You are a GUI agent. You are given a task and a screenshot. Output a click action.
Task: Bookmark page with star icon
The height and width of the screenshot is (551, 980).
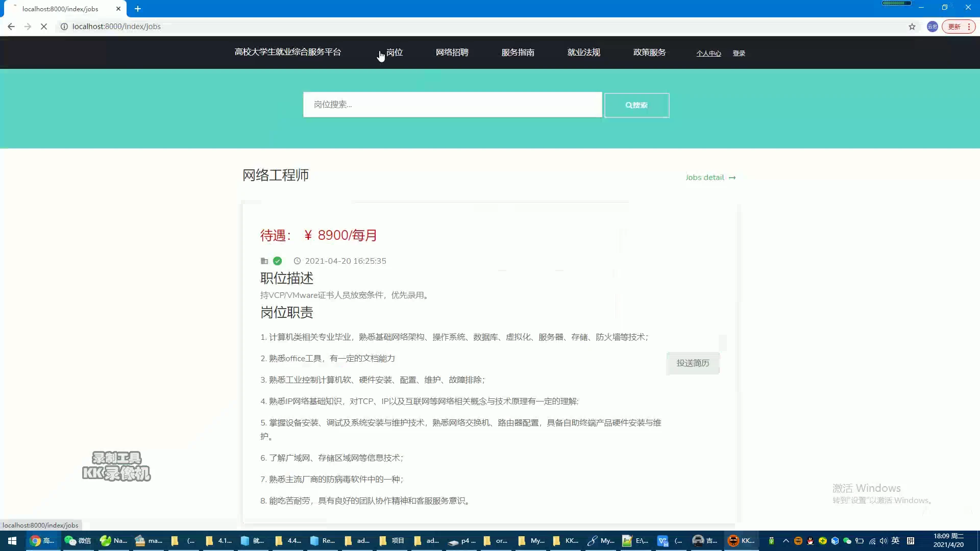pos(912,27)
